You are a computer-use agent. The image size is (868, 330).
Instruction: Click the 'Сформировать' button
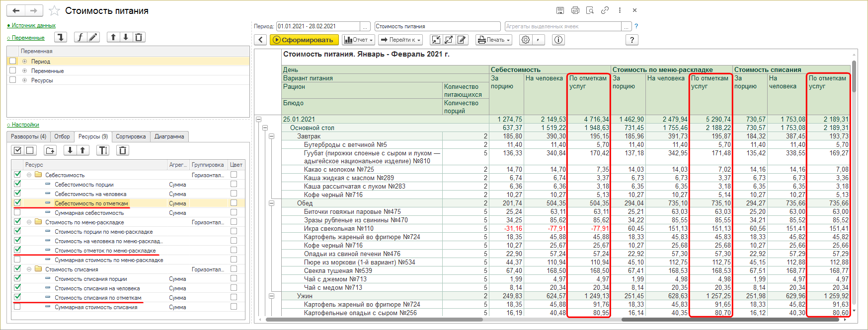tap(304, 40)
